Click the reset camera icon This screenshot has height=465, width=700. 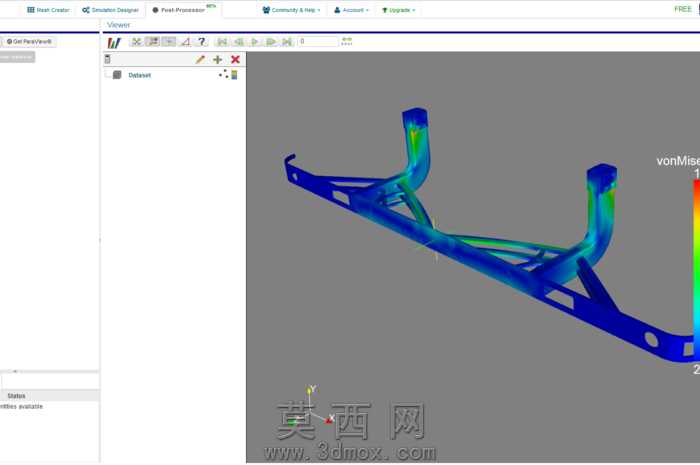pyautogui.click(x=137, y=42)
